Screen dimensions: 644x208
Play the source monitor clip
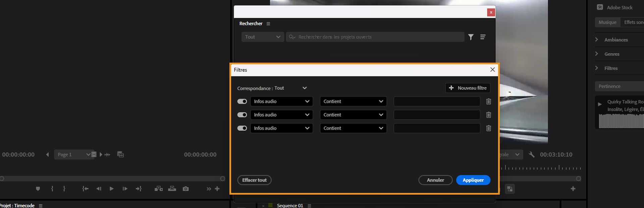coord(111,189)
